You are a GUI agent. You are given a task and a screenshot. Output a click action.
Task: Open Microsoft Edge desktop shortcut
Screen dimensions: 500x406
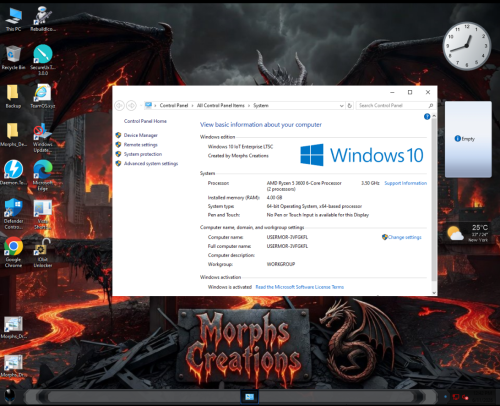pyautogui.click(x=43, y=175)
